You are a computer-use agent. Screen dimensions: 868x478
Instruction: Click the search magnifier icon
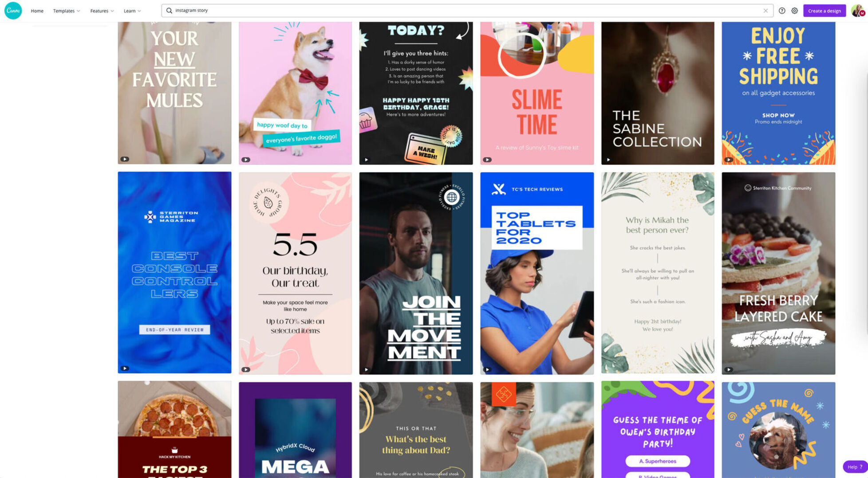[169, 10]
